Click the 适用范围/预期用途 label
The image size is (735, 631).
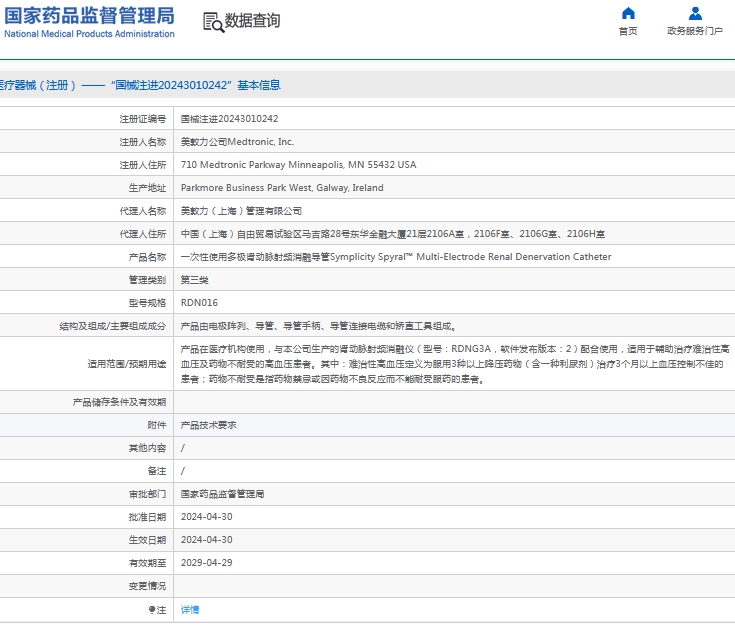pyautogui.click(x=127, y=364)
